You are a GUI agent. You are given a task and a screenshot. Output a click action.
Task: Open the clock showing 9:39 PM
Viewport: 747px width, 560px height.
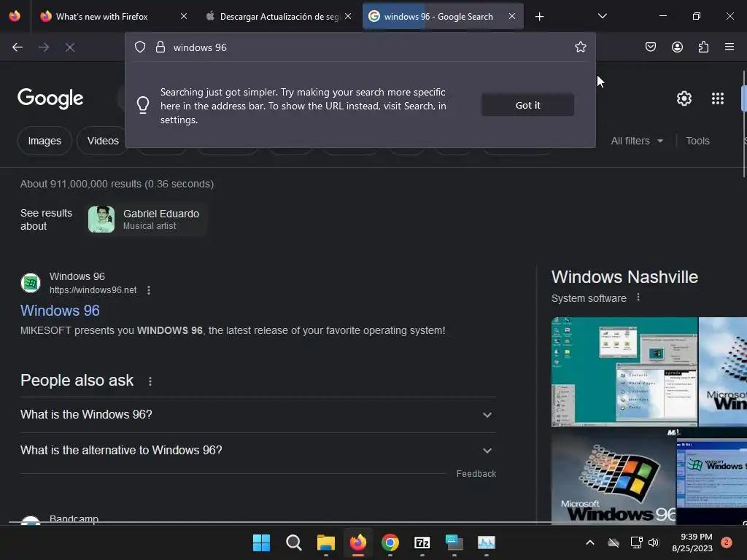692,542
